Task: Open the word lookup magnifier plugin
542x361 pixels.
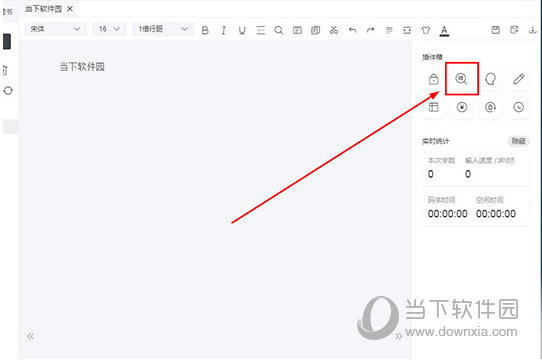Action: click(x=461, y=79)
